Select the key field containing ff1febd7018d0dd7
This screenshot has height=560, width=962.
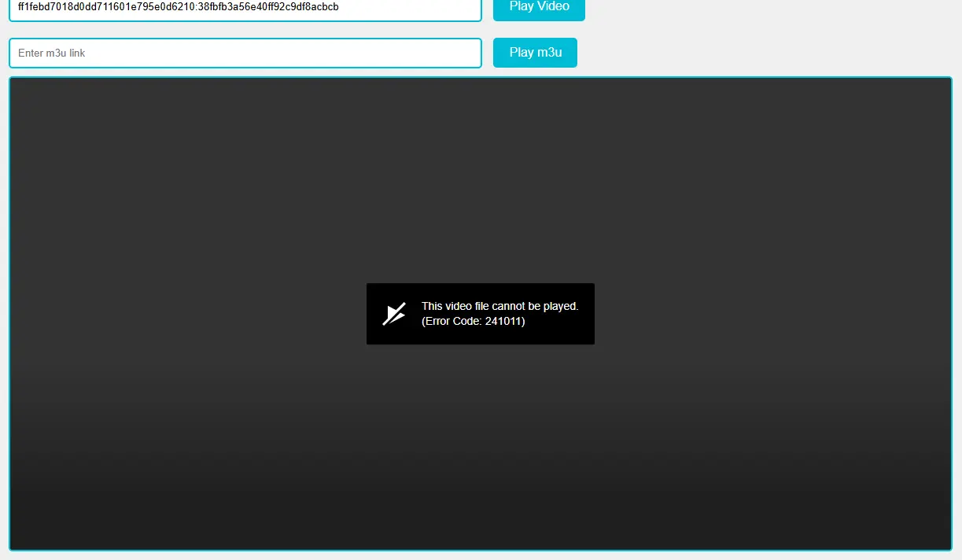click(245, 9)
